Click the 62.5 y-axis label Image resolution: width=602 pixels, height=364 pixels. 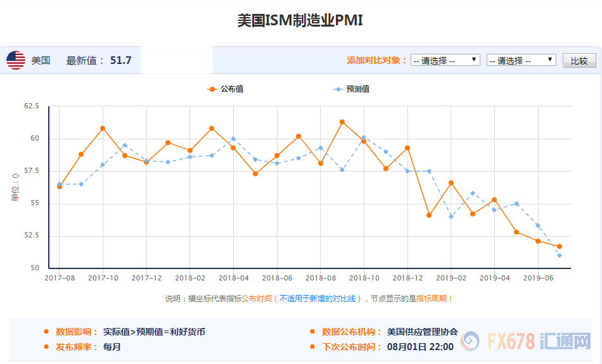(32, 106)
